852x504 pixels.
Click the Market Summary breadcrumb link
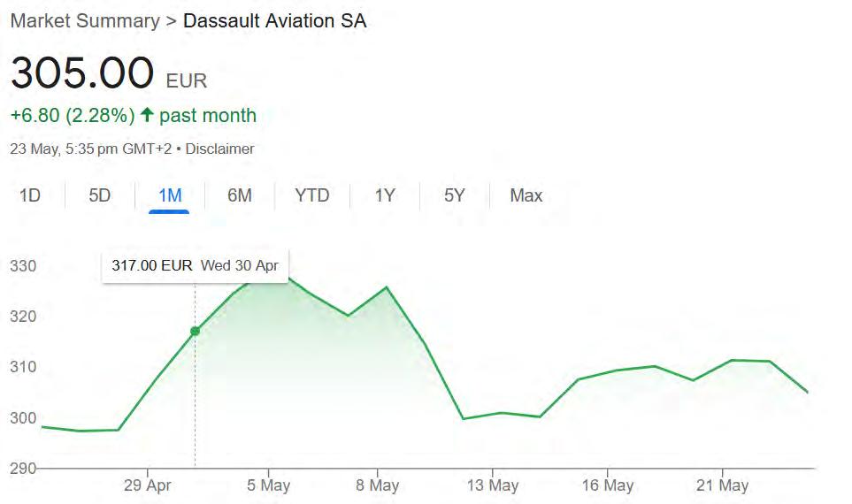(x=84, y=20)
